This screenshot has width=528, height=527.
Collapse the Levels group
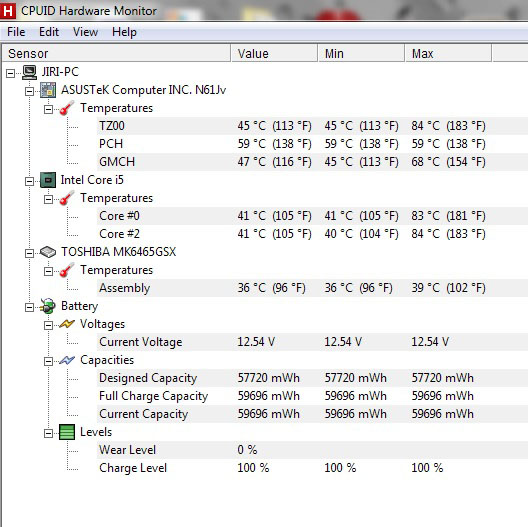click(48, 433)
